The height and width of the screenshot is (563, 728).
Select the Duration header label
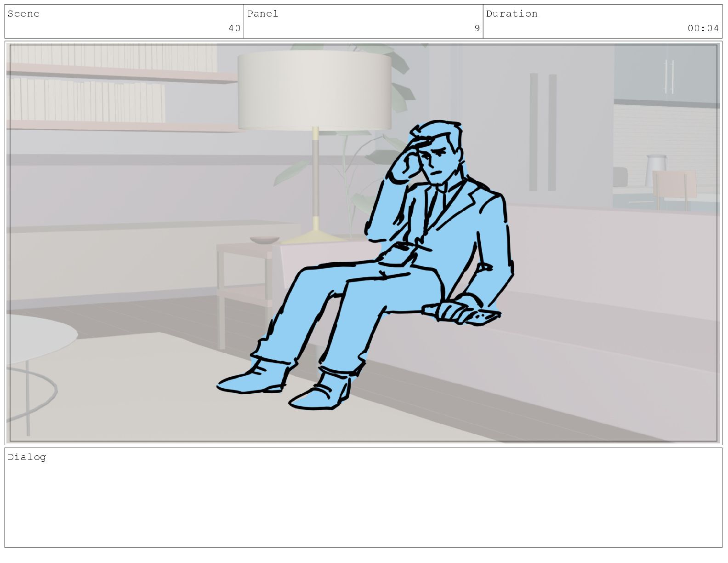[x=512, y=14]
